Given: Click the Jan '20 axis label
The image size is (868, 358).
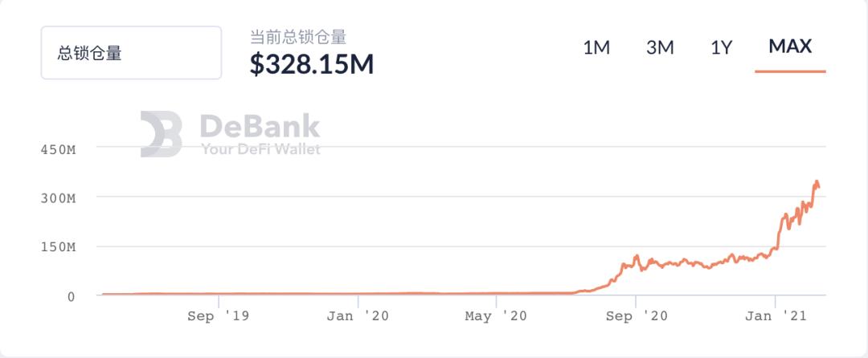Looking at the screenshot, I should coord(358,316).
